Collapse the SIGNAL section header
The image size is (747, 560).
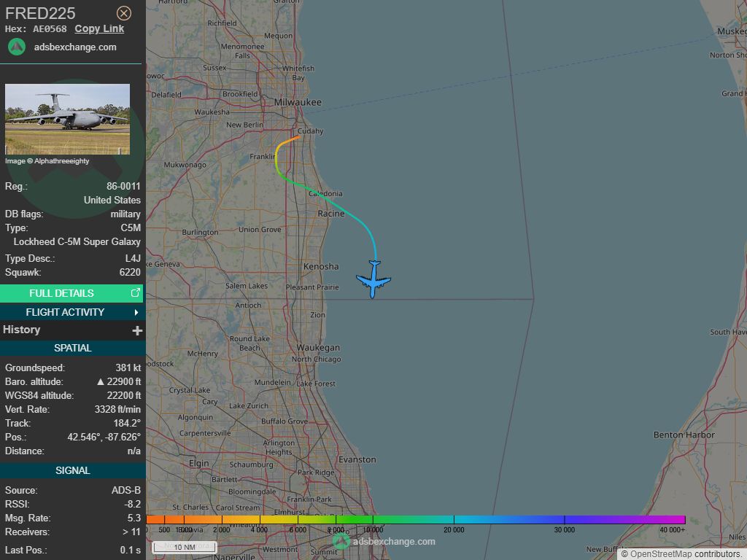72,470
